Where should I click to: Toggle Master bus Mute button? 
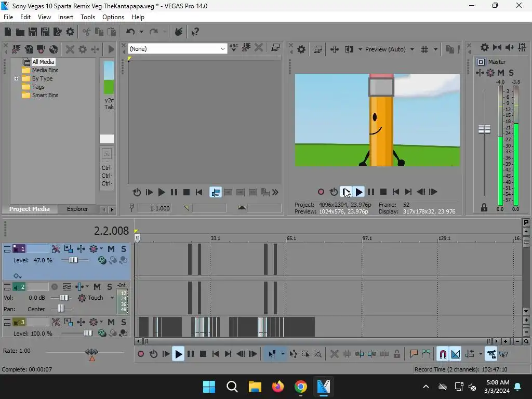click(x=501, y=73)
